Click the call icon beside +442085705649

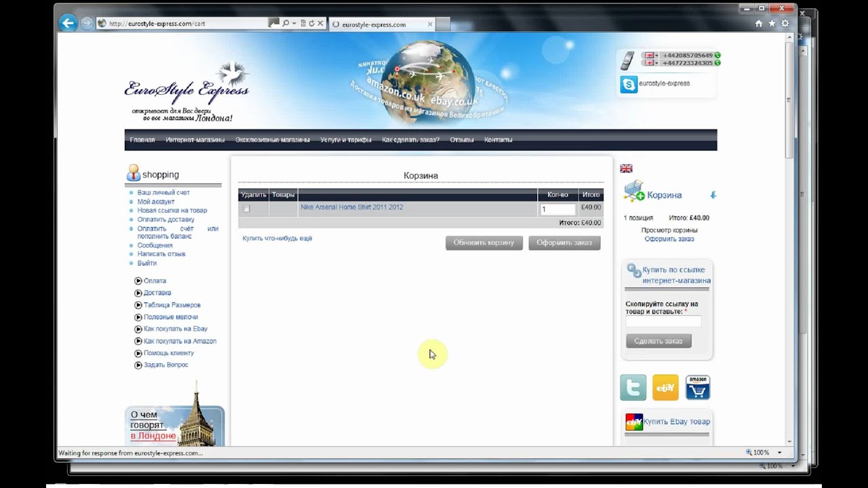[x=717, y=55]
